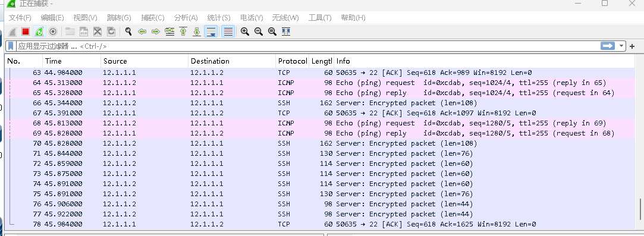This screenshot has height=236, width=644.
Task: Zoom in on packet text
Action: tap(245, 32)
